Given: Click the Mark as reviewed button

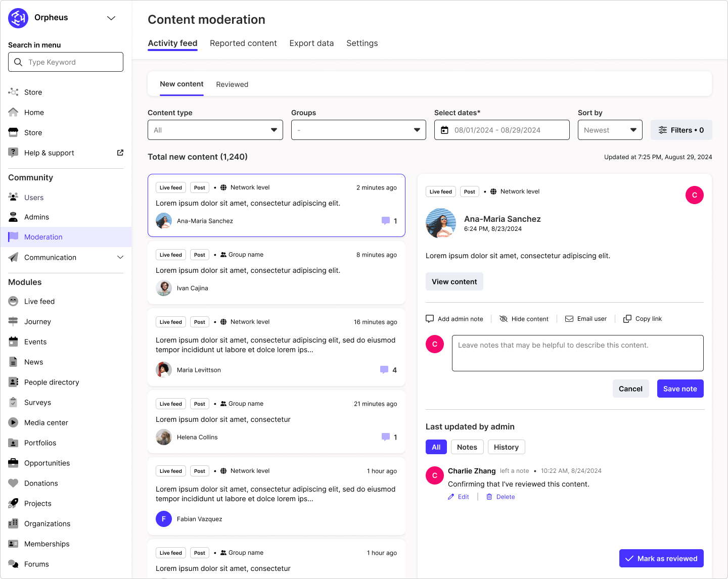Looking at the screenshot, I should pyautogui.click(x=661, y=558).
